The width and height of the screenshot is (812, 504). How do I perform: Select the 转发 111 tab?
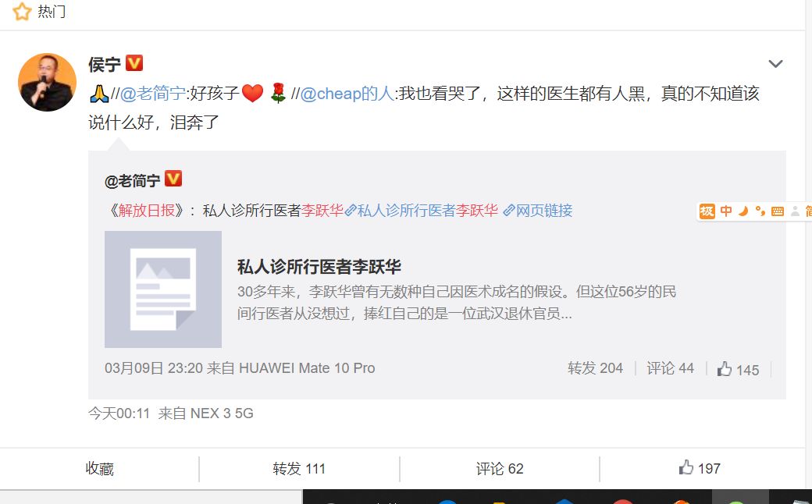pyautogui.click(x=299, y=469)
